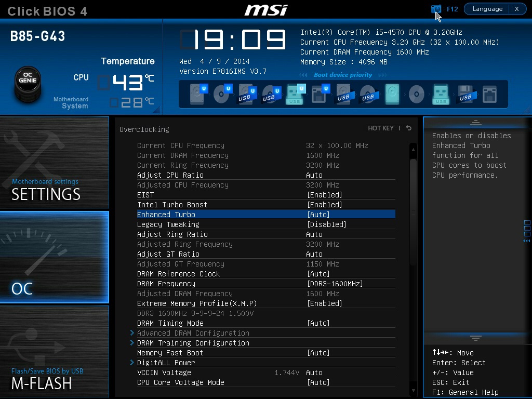Toggle EIST Enabled setting
Image resolution: width=532 pixels, height=399 pixels.
(324, 195)
